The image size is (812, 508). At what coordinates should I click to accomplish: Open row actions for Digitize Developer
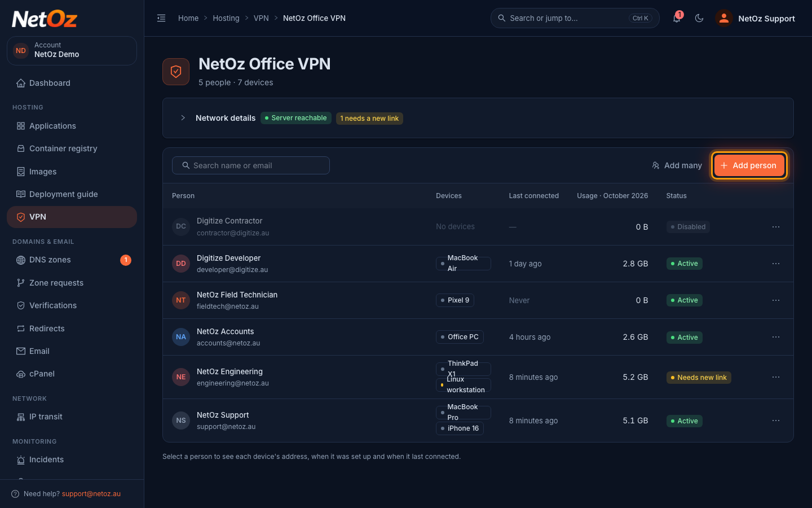point(776,264)
